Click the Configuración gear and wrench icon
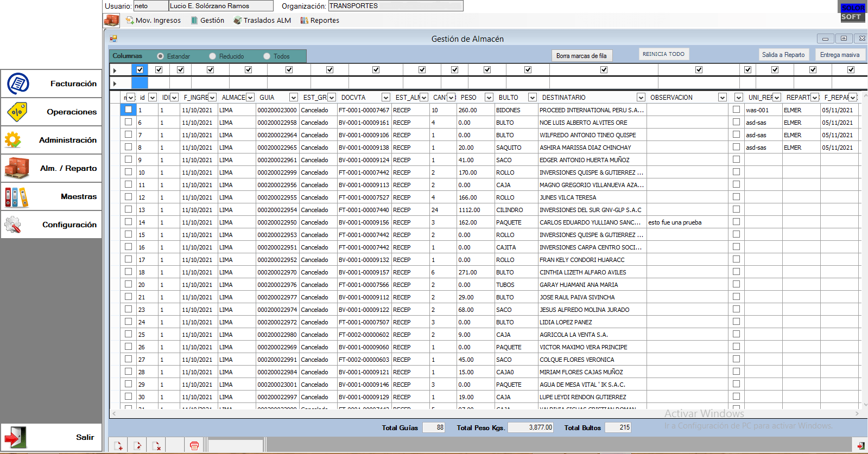 coord(13,225)
